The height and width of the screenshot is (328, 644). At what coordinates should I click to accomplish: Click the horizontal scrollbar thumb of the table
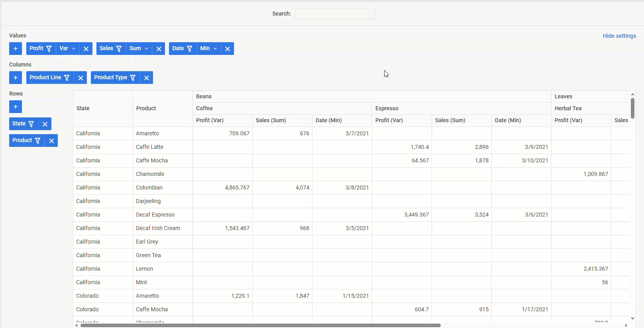(260, 325)
